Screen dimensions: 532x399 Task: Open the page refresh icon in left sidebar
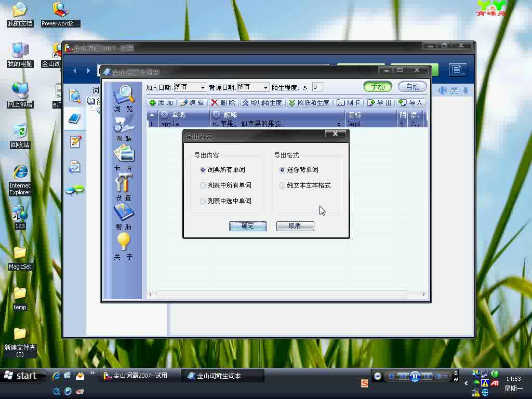tap(75, 167)
